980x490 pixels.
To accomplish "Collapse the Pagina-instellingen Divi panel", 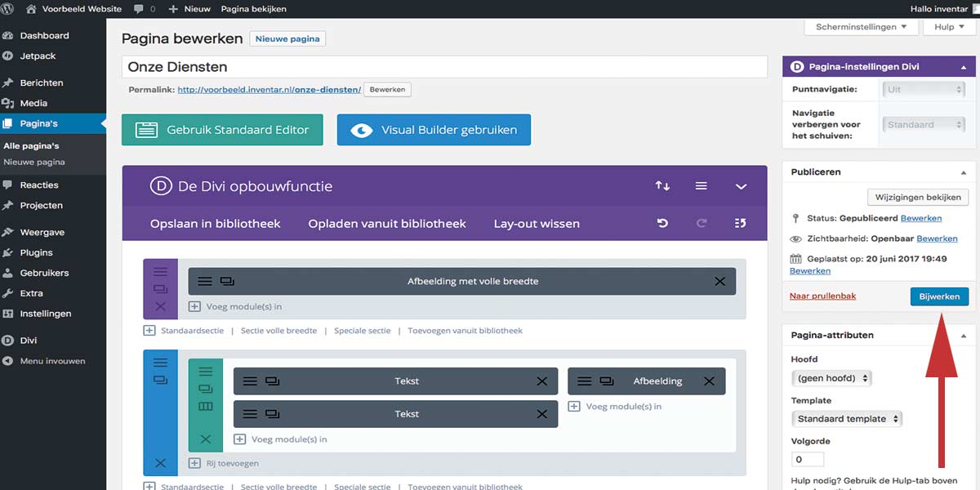I will click(x=964, y=67).
